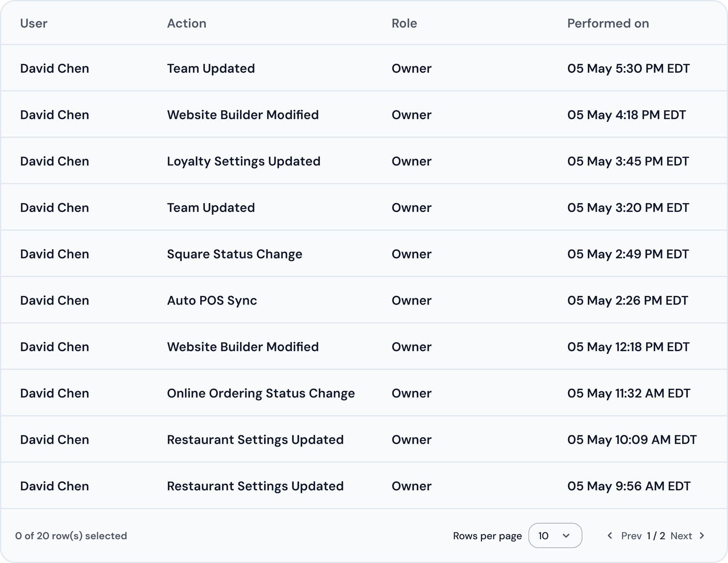Click the left chevron pagination arrow

click(x=610, y=535)
